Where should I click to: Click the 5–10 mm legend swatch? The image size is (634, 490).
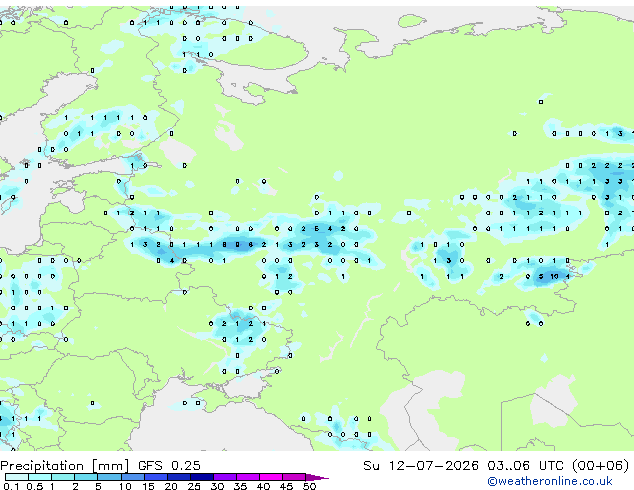click(x=109, y=477)
